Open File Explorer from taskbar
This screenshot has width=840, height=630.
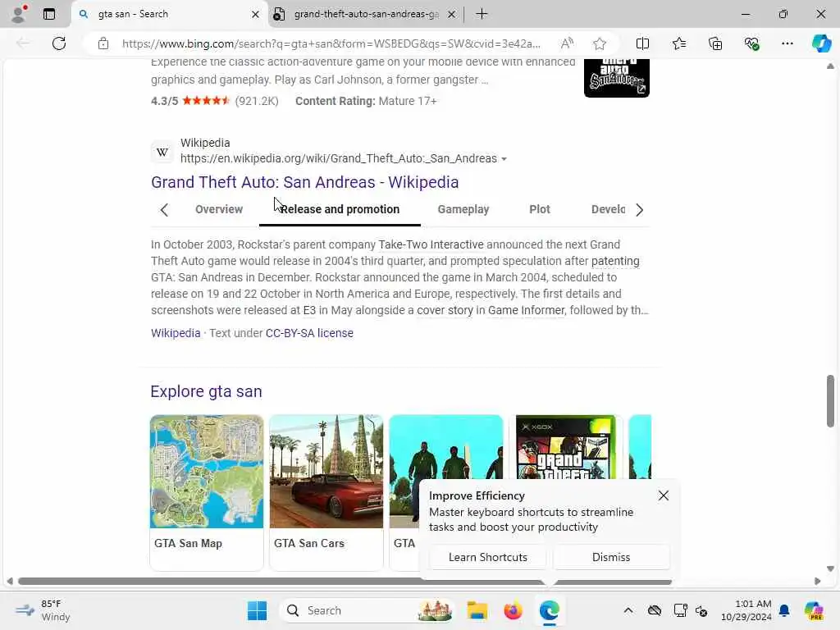tap(477, 610)
